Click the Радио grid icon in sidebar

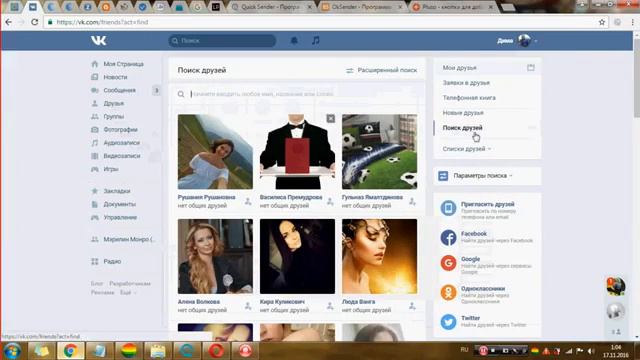click(95, 261)
